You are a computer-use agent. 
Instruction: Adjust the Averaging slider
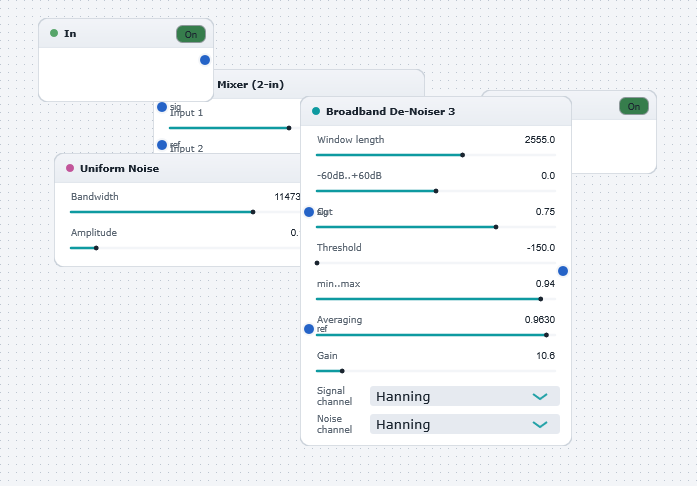[436, 335]
